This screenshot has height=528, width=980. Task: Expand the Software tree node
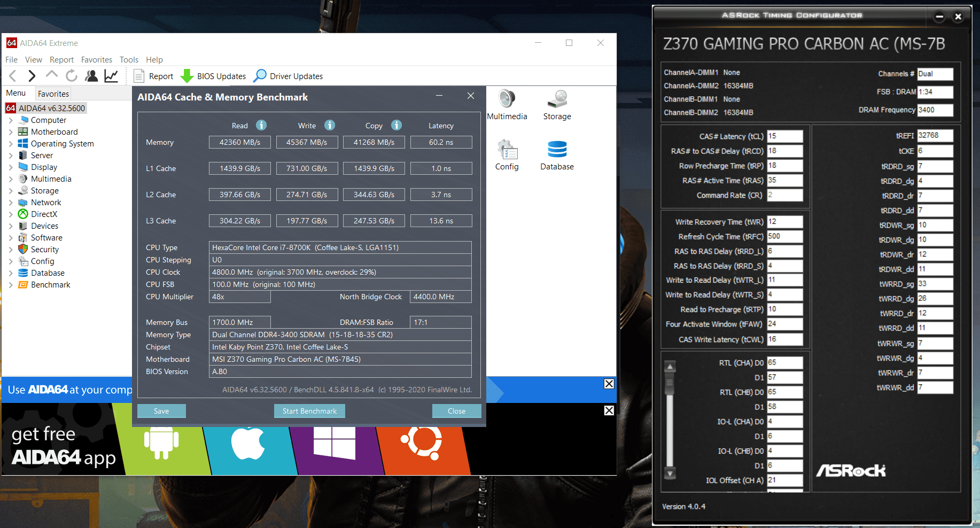[x=11, y=238]
